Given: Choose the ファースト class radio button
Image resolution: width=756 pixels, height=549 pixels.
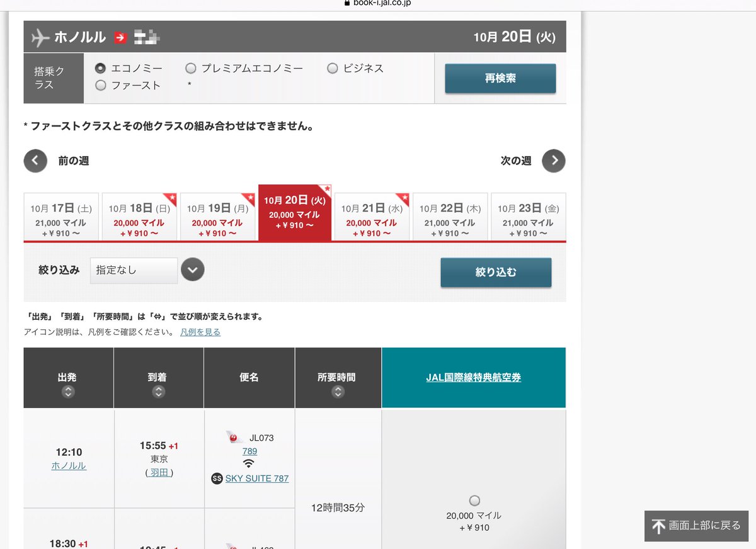Looking at the screenshot, I should pyautogui.click(x=100, y=86).
